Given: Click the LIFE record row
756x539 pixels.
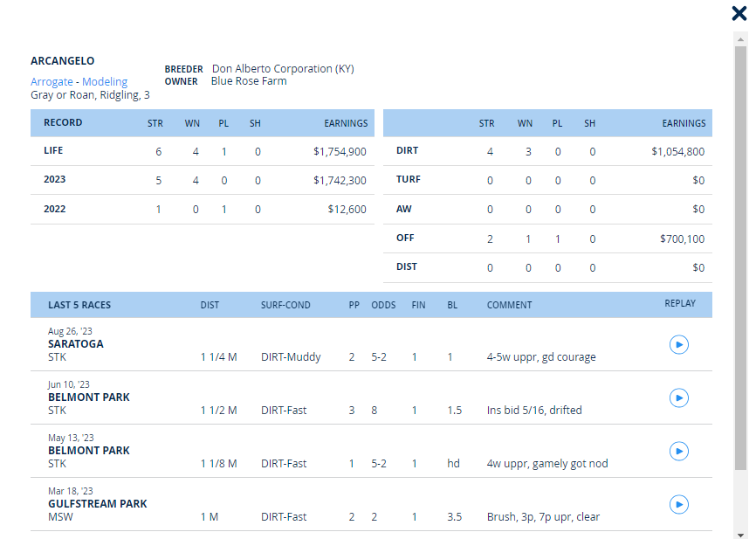Looking at the screenshot, I should point(203,151).
